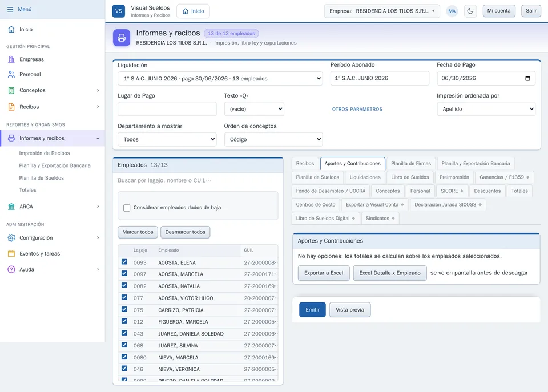548x392 pixels.
Task: Click the hamburger Menú icon
Action: click(10, 10)
